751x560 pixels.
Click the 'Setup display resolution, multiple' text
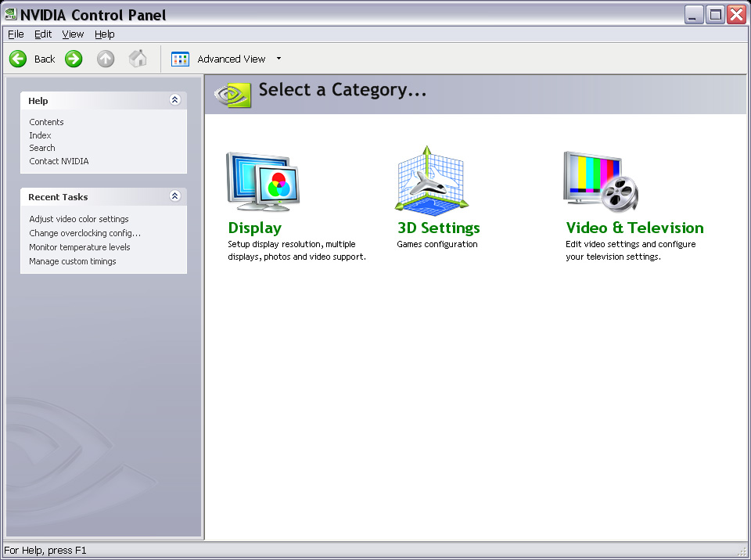pyautogui.click(x=292, y=244)
